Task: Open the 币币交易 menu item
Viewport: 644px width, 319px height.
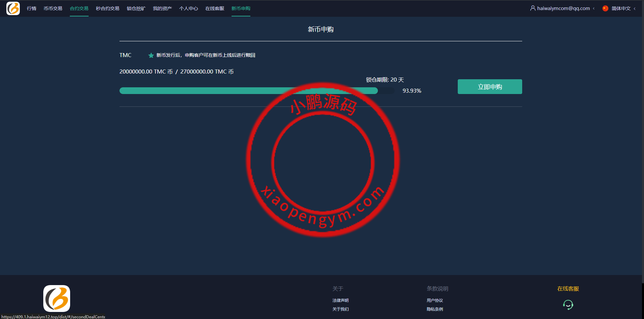Action: pos(53,8)
